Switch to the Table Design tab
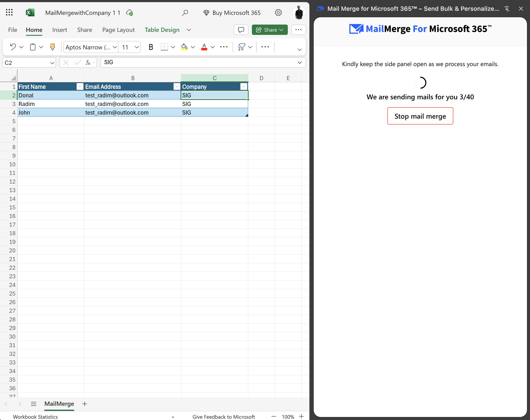 click(x=162, y=30)
